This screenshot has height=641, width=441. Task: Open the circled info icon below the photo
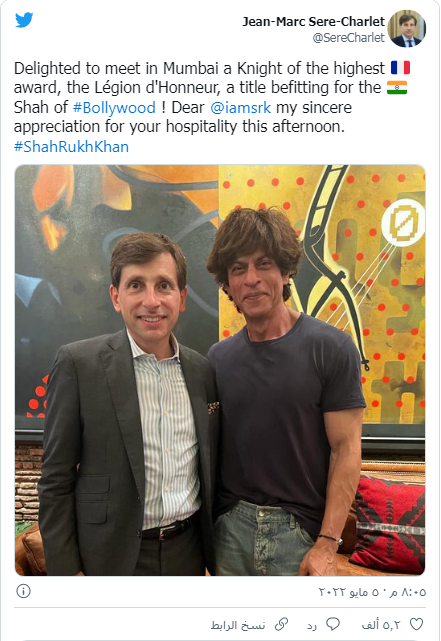click(x=23, y=591)
